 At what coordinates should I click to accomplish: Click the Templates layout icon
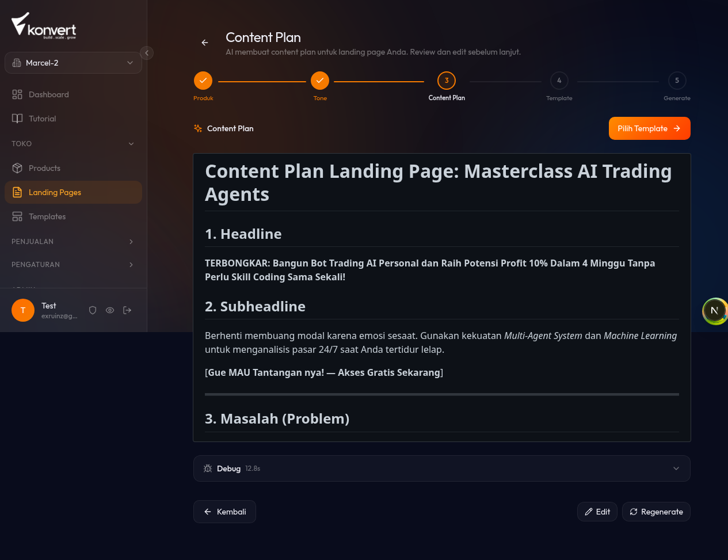17,216
